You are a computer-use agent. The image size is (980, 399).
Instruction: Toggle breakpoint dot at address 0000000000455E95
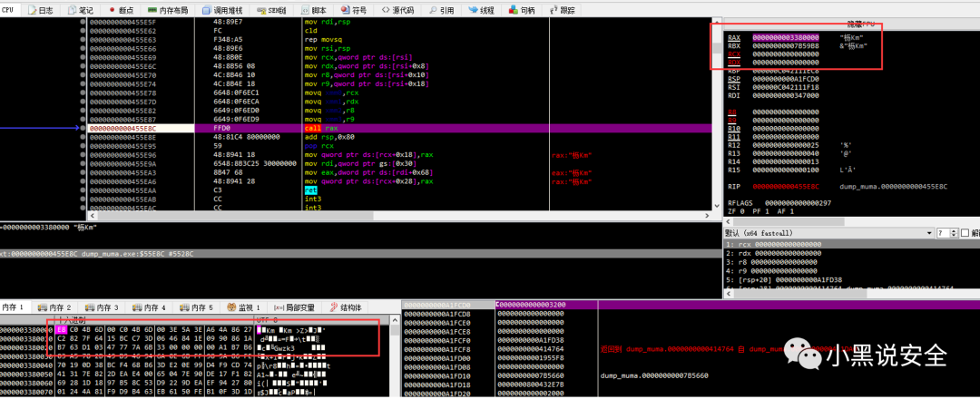83,145
